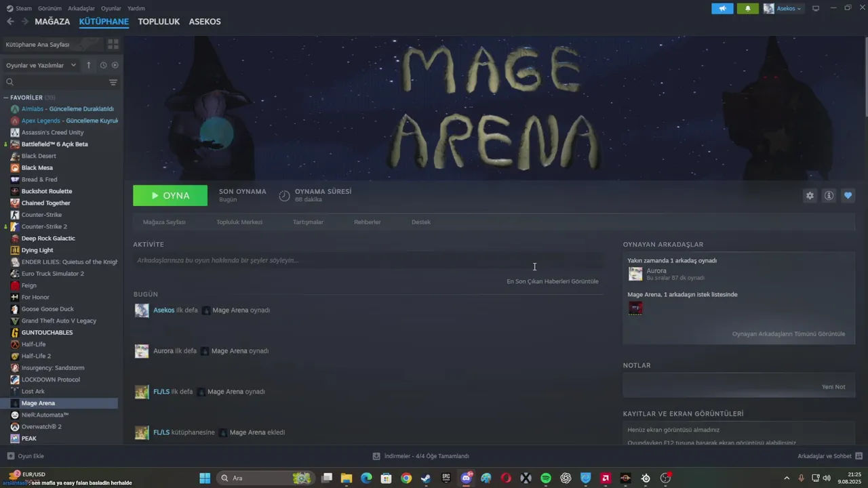Click the Yeni Not button
Image resolution: width=868 pixels, height=488 pixels.
pyautogui.click(x=833, y=386)
